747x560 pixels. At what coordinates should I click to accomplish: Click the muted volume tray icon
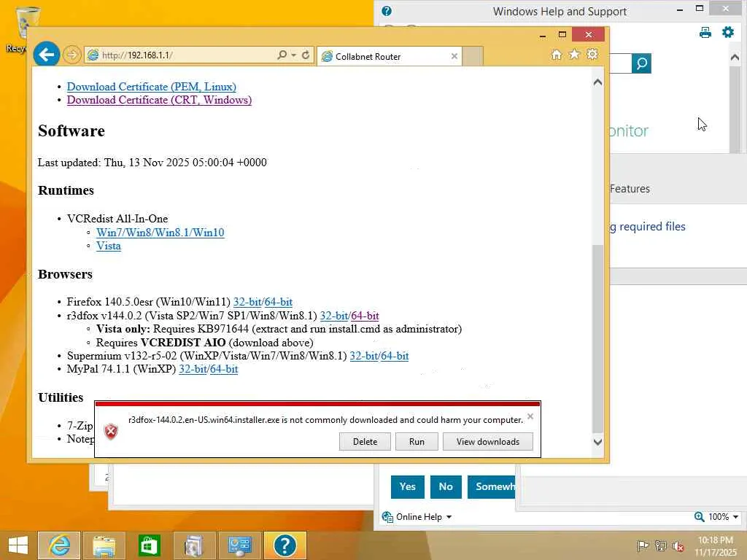pos(678,545)
